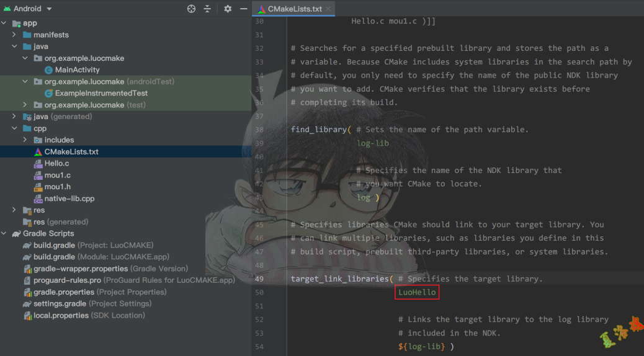Open local.properties SDK Location file

pos(60,316)
